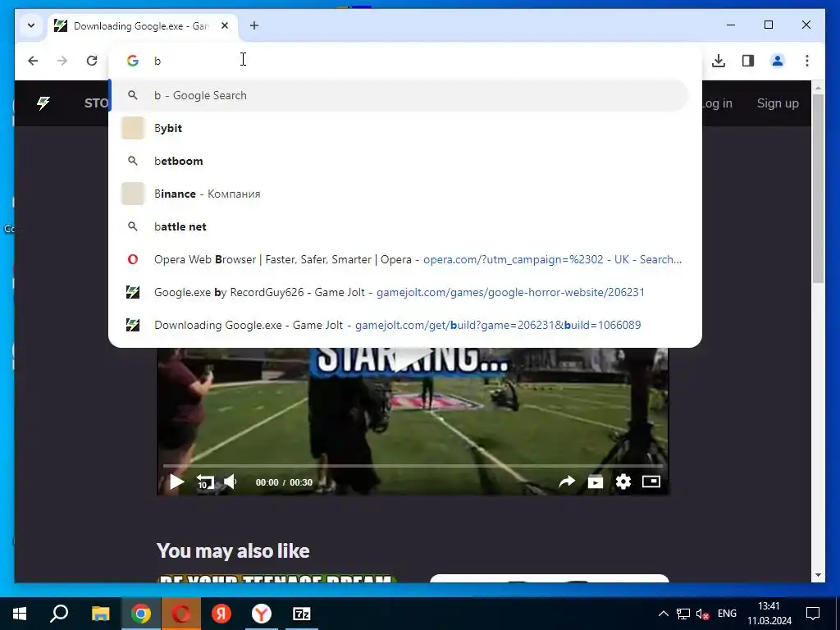Open the tab search dropdown arrow
Viewport: 840px width, 630px height.
(31, 25)
